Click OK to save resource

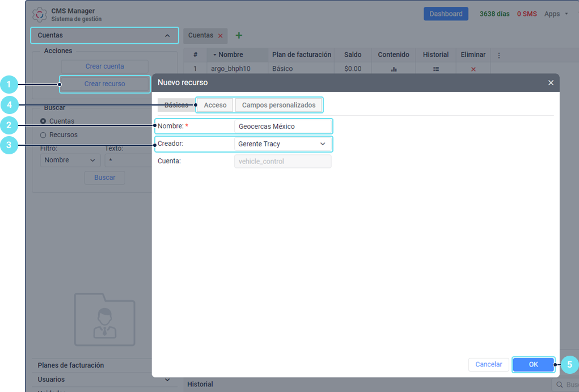tap(533, 365)
